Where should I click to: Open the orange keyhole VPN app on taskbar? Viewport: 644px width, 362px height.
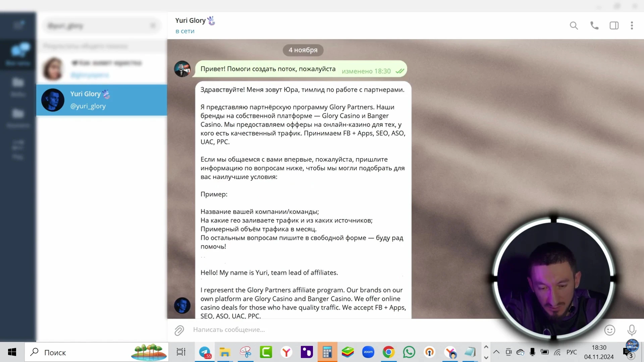(x=429, y=352)
